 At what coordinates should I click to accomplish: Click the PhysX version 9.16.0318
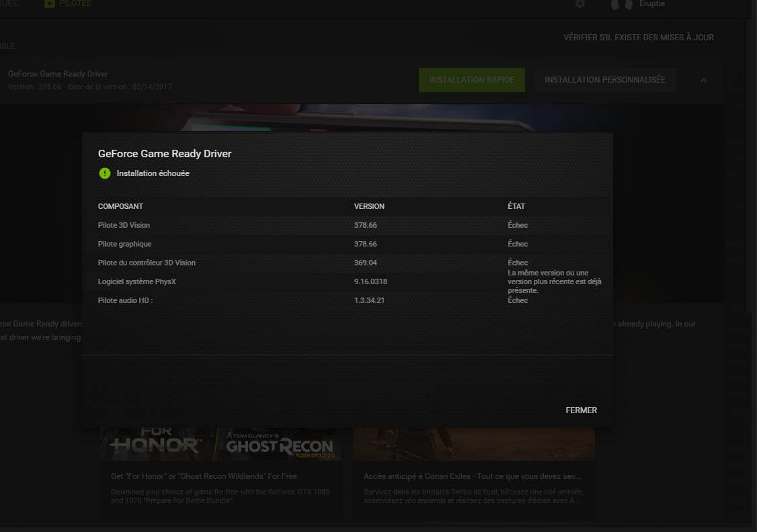[371, 281]
